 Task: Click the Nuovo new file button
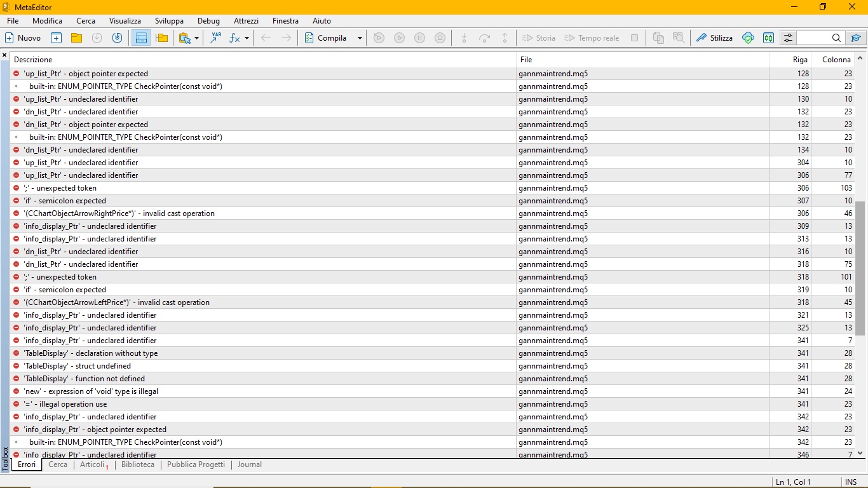pos(24,38)
